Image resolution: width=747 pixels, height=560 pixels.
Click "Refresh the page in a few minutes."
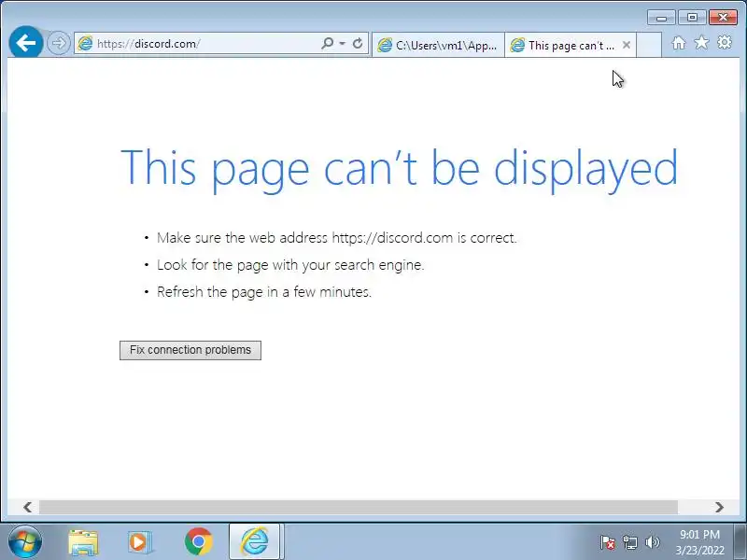[x=264, y=292]
